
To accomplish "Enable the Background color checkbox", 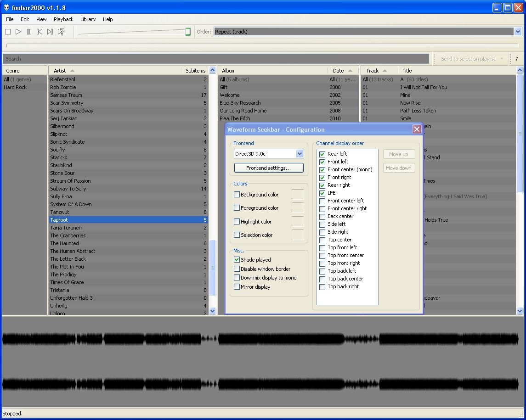I will click(x=237, y=195).
